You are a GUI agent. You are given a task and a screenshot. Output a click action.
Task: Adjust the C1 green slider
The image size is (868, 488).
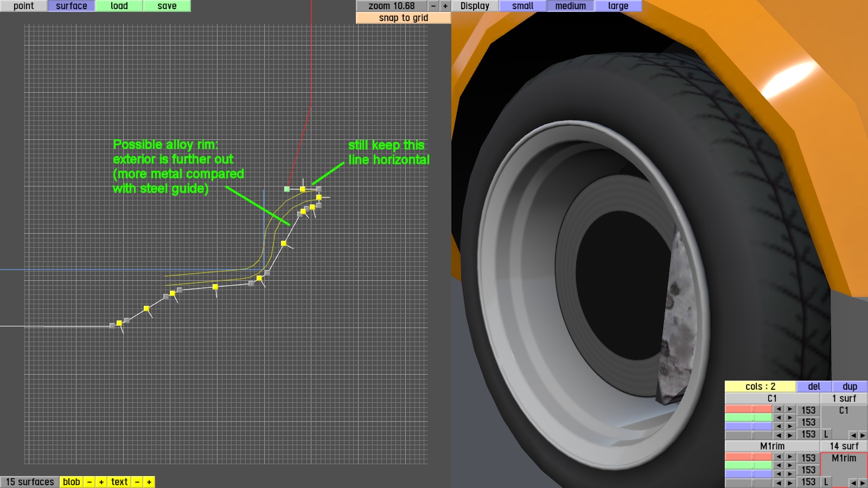pyautogui.click(x=749, y=418)
